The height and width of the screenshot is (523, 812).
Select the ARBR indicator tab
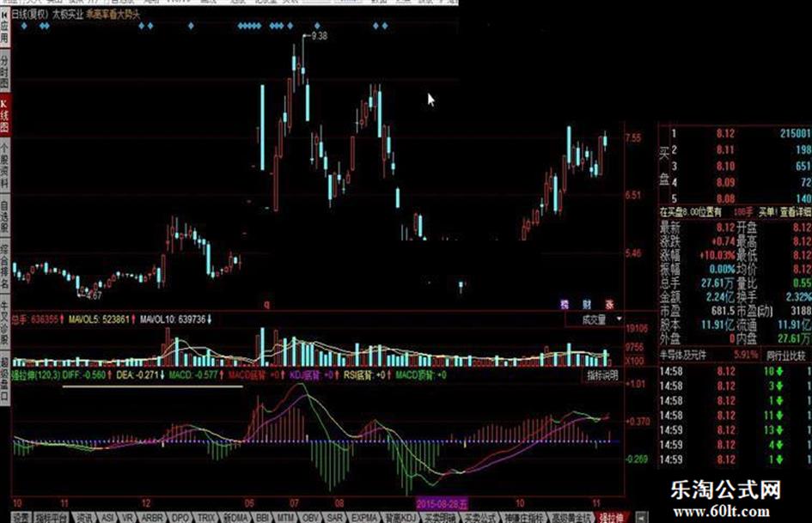[x=152, y=518]
